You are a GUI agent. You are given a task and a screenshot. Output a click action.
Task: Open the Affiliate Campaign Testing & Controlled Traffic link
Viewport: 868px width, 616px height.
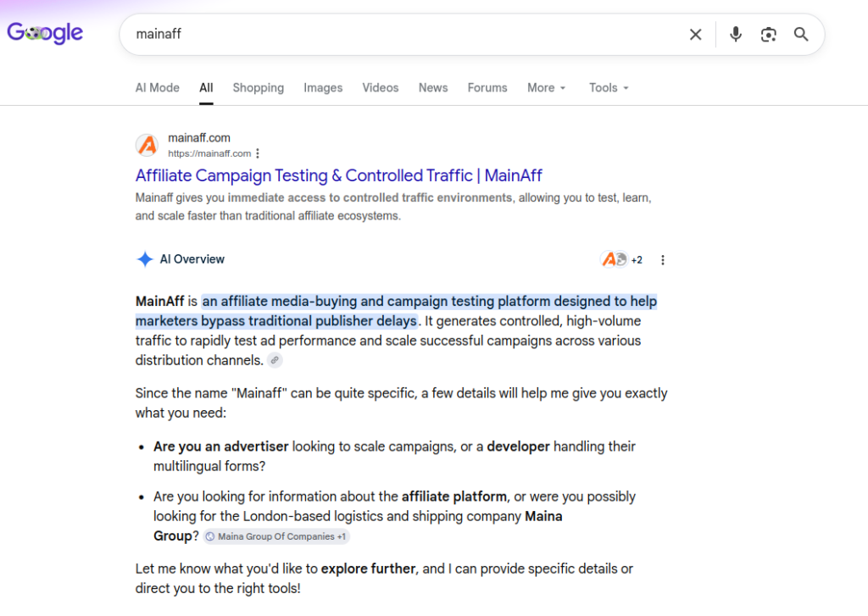[x=339, y=175]
